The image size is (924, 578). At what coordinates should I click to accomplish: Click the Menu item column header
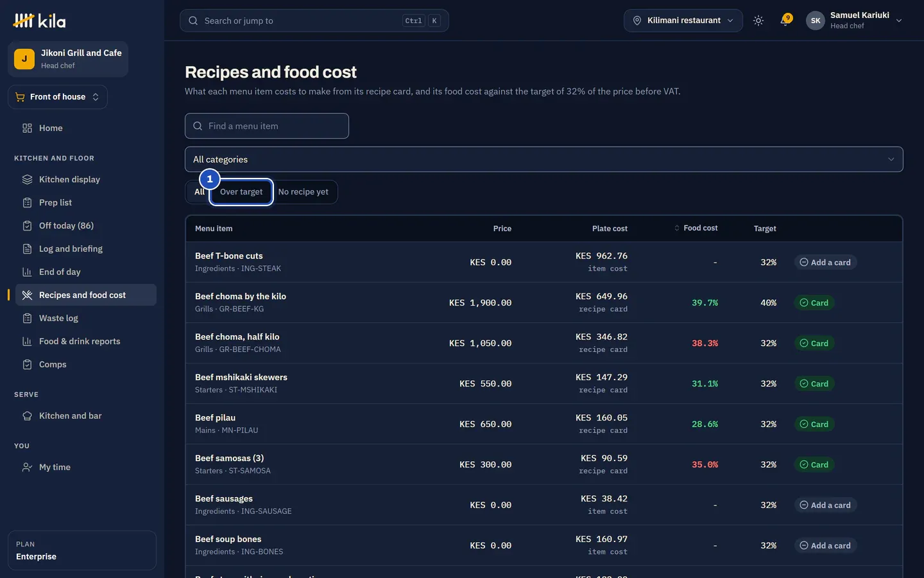point(214,229)
